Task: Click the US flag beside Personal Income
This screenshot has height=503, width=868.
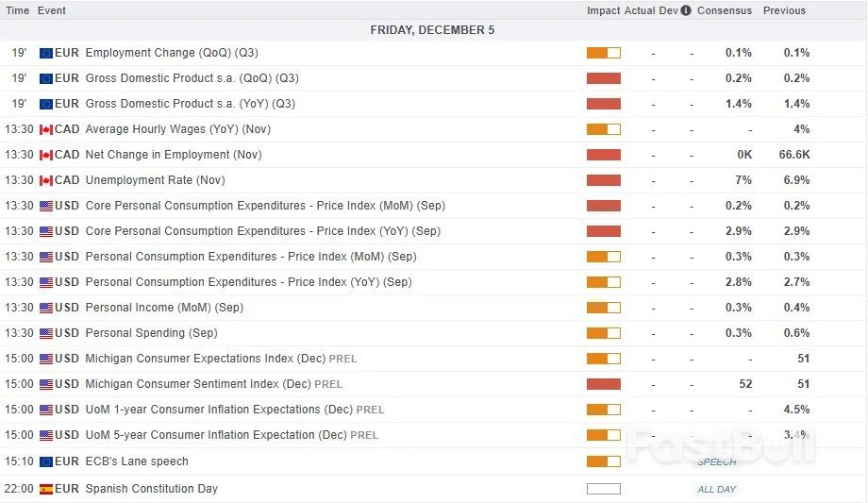Action: [x=45, y=308]
